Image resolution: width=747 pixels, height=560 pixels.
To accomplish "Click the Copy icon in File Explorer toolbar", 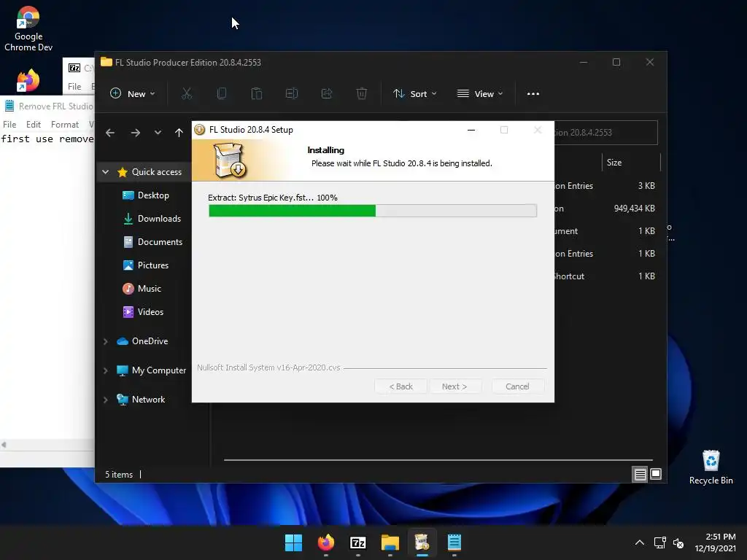I will [x=222, y=94].
